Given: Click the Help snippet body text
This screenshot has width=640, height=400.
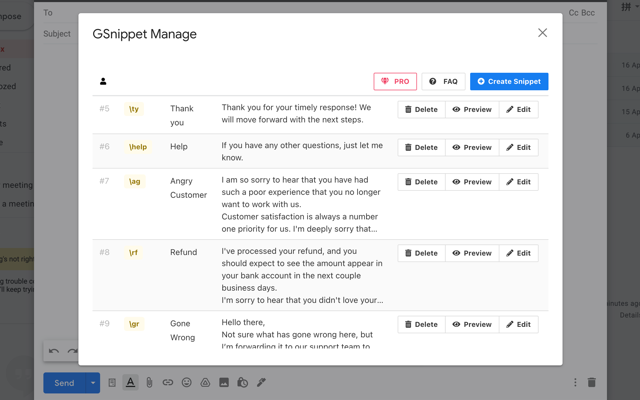Looking at the screenshot, I should [x=302, y=151].
